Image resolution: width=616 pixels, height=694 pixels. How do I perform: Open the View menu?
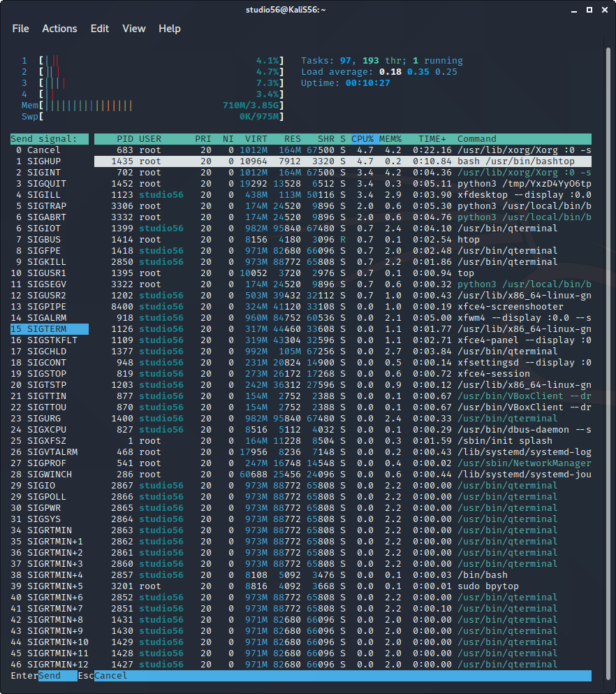click(x=133, y=29)
